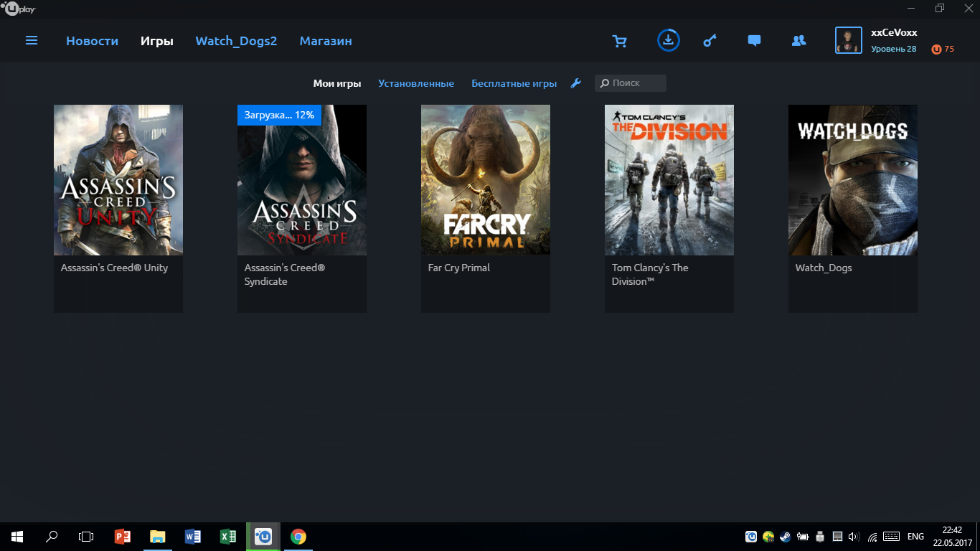Viewport: 980px width, 551px height.
Task: Click the 75 units balance
Action: pyautogui.click(x=949, y=50)
